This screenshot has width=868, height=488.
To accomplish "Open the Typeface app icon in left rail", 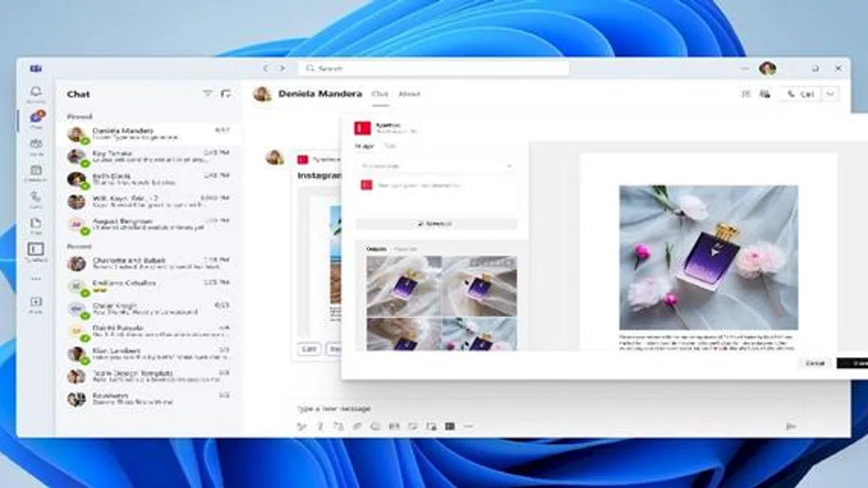I will click(x=35, y=249).
